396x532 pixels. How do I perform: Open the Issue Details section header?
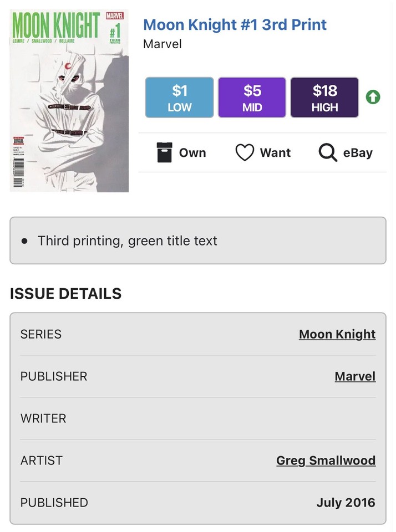[x=65, y=294]
